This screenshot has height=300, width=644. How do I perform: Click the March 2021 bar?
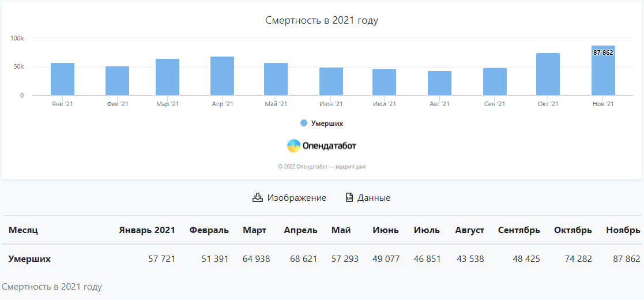point(167,77)
